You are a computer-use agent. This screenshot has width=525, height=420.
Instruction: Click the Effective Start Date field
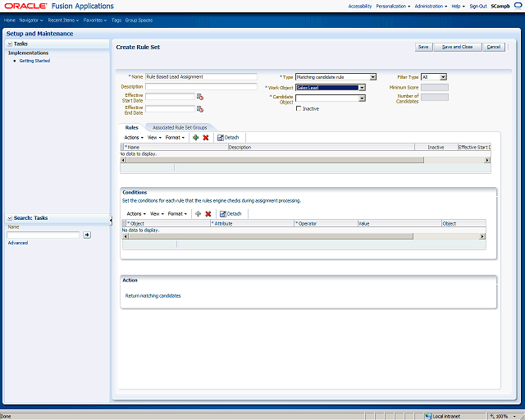(170, 97)
